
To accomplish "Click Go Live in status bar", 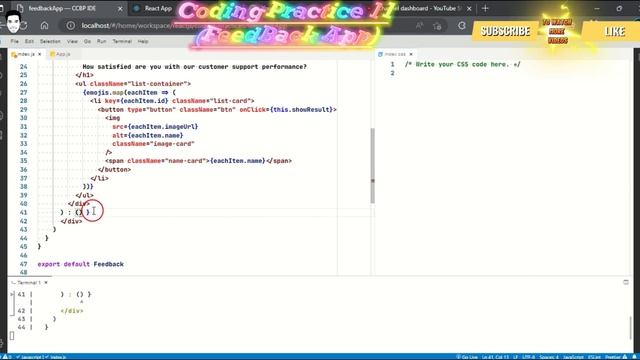I will point(467,357).
